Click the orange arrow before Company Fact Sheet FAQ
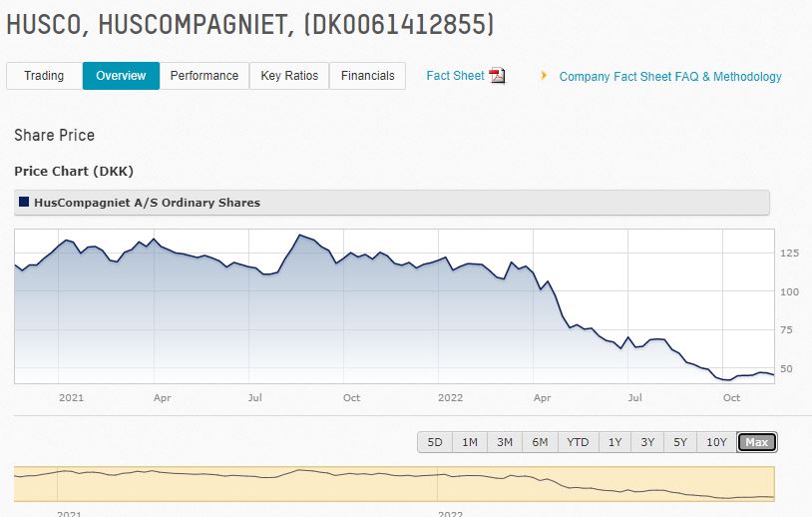This screenshot has height=517, width=812. click(544, 76)
